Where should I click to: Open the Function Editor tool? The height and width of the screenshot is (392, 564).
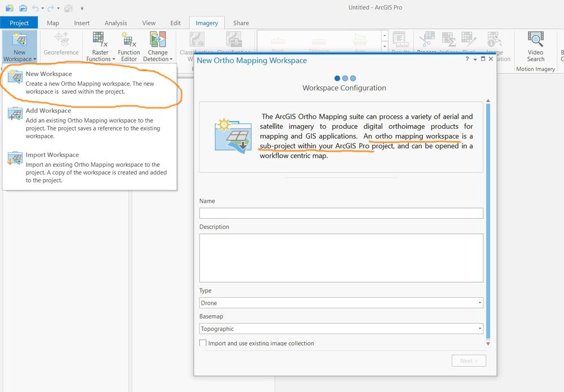pos(129,47)
